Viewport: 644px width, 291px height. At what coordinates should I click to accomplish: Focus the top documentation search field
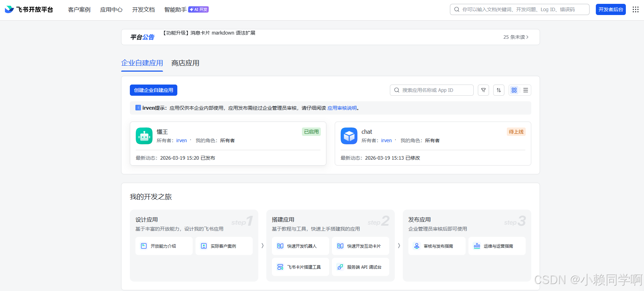(x=520, y=9)
